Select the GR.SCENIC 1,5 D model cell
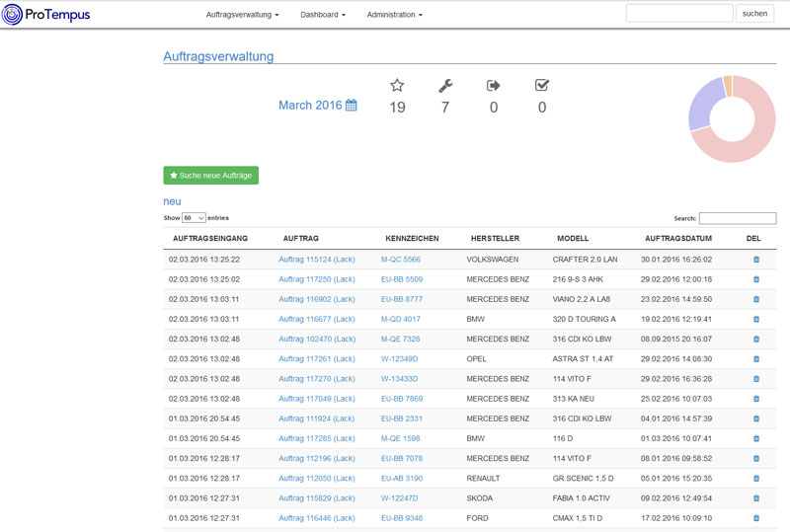790x532 pixels. point(583,478)
